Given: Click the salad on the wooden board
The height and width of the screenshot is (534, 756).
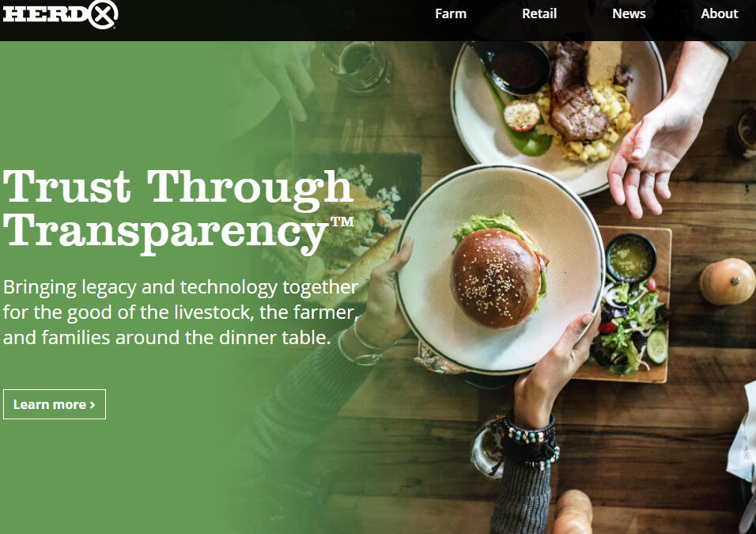Looking at the screenshot, I should 629,326.
